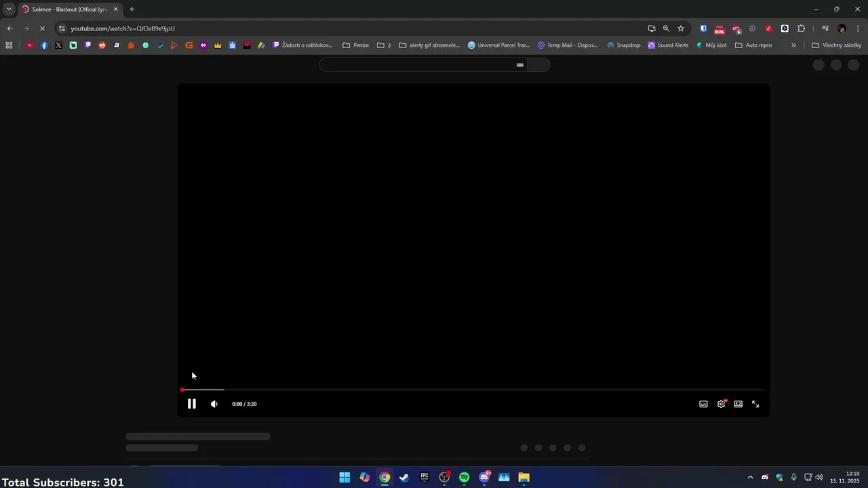The width and height of the screenshot is (868, 488).
Task: Open Žádosti o odblokov... bookmark
Action: (x=302, y=45)
